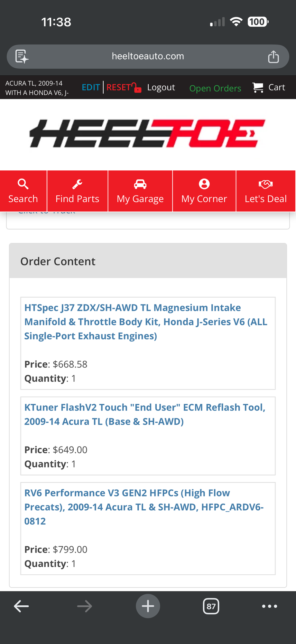Show the 87 open tabs switcher
The width and height of the screenshot is (296, 644).
pyautogui.click(x=211, y=606)
